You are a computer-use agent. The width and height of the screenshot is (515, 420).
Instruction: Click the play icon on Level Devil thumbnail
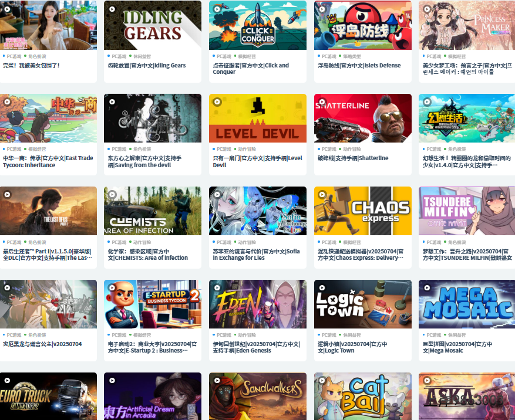click(x=217, y=101)
